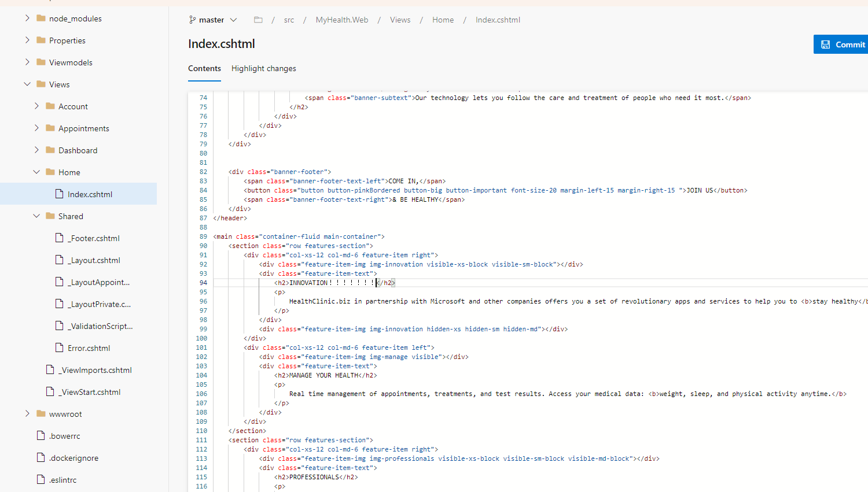Select the Dashboard folder label

click(78, 150)
